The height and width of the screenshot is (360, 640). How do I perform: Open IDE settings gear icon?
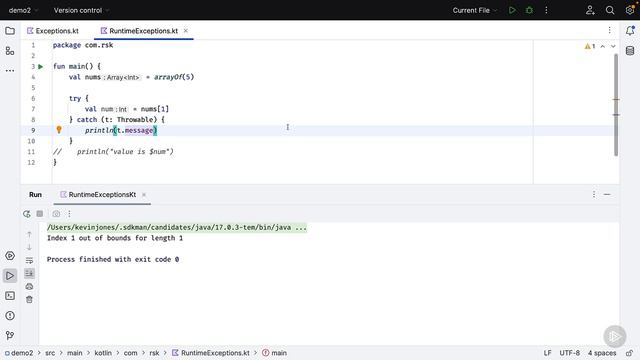point(630,10)
